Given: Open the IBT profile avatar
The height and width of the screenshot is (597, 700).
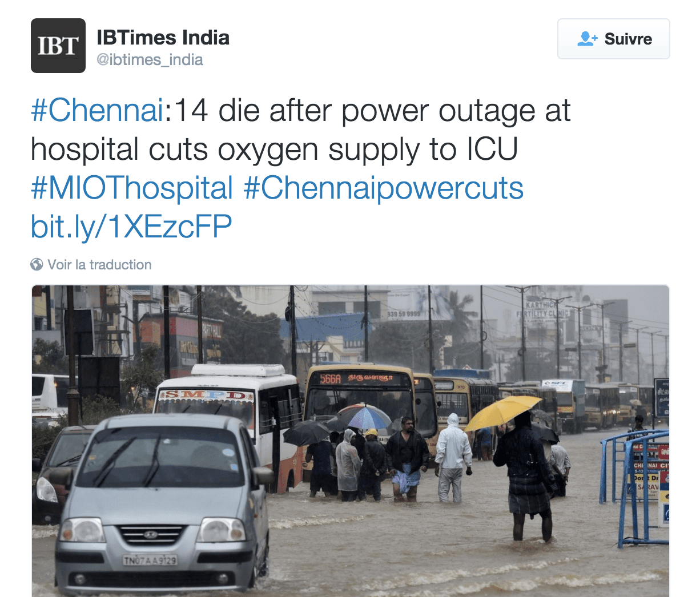Looking at the screenshot, I should point(58,46).
